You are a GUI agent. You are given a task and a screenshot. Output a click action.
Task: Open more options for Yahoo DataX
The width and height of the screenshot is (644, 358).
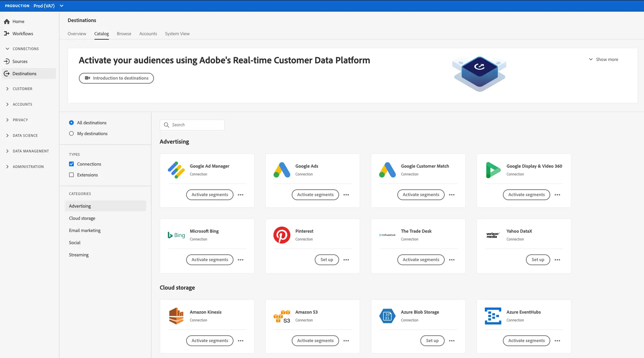[557, 260]
